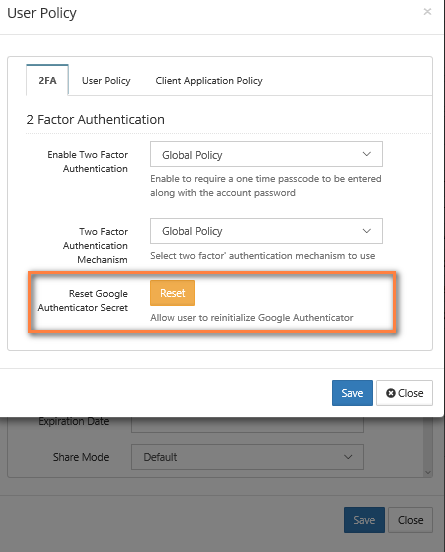Click chevron on Authentication Mechanism dropdown

click(366, 231)
